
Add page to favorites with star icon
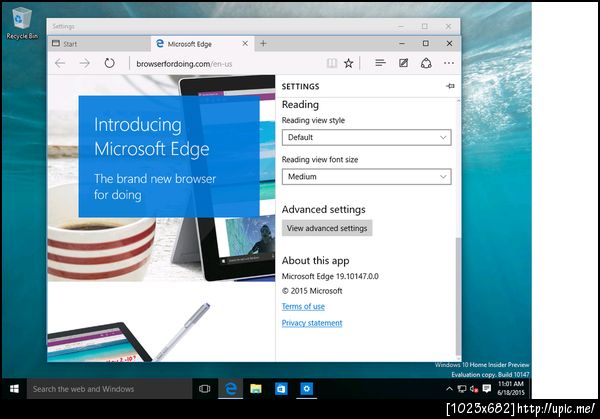[349, 63]
